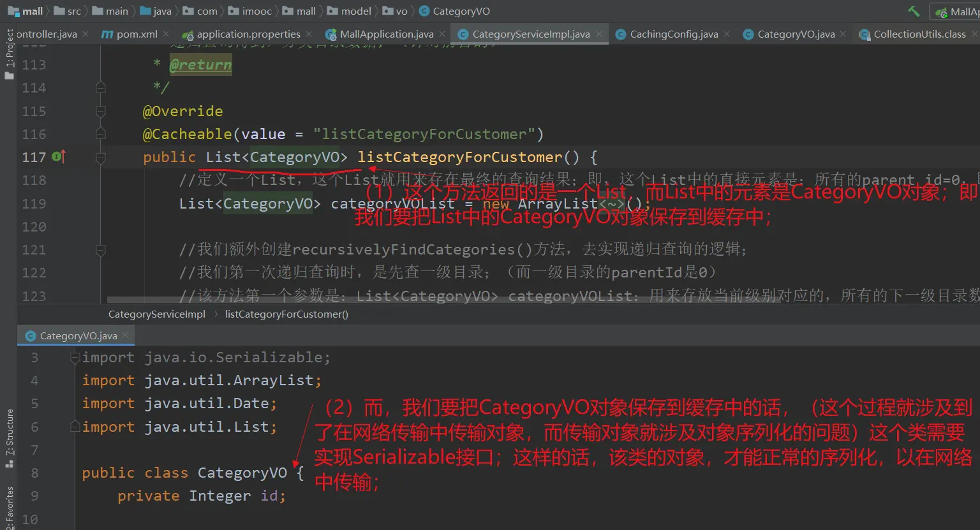Collapse the fold marker at line 116
The width and height of the screenshot is (980, 530).
point(100,134)
